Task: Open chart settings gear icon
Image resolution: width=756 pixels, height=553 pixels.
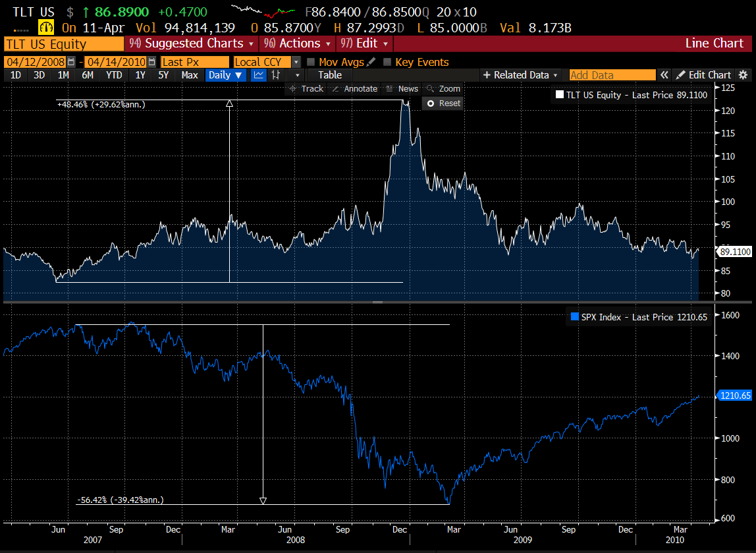Action: 743,74
